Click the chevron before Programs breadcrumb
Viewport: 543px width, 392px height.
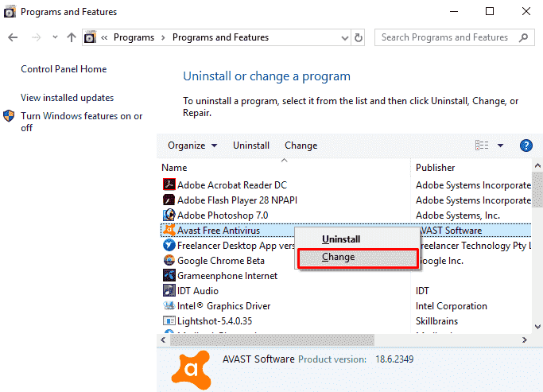pos(104,37)
